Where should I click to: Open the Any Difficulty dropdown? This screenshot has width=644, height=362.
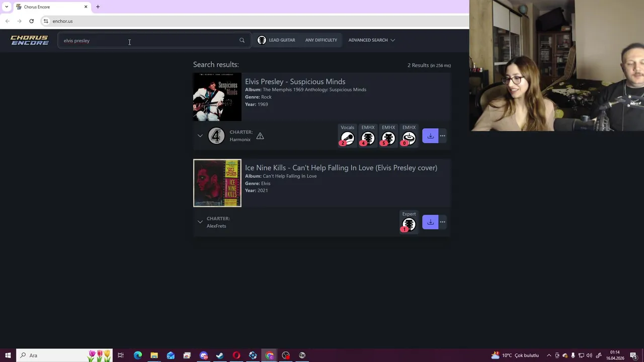click(x=321, y=40)
